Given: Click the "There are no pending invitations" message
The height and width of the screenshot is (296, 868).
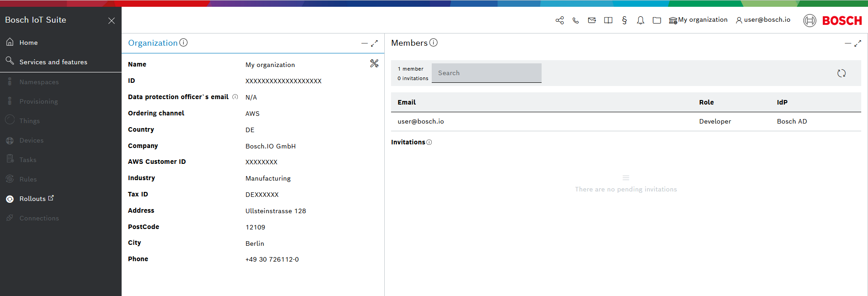Looking at the screenshot, I should click(x=626, y=189).
